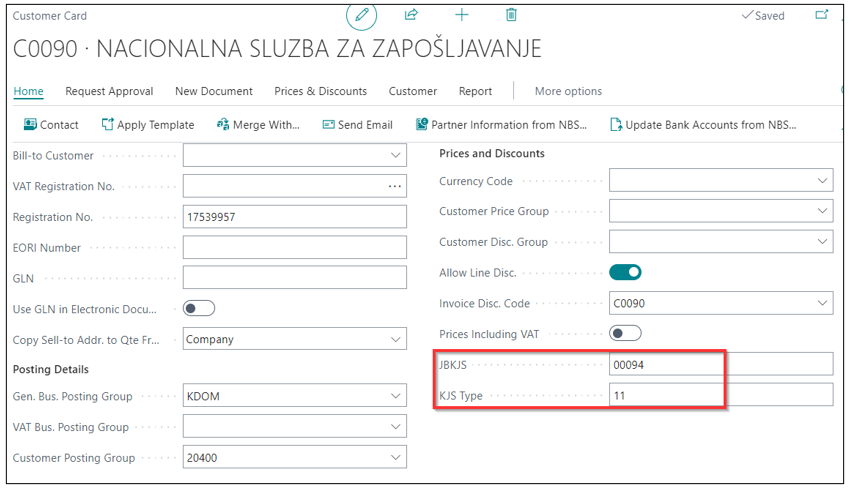Screen dimensions: 850x490
Task: Enable Prices Including VAT switch
Action: [625, 333]
